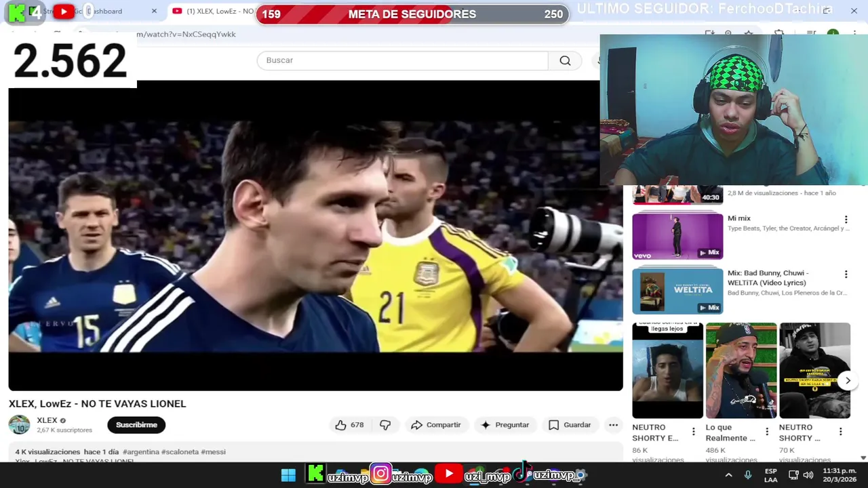This screenshot has width=868, height=488.
Task: Click the title NO TE VAYAS LIONEL
Action: tap(133, 404)
